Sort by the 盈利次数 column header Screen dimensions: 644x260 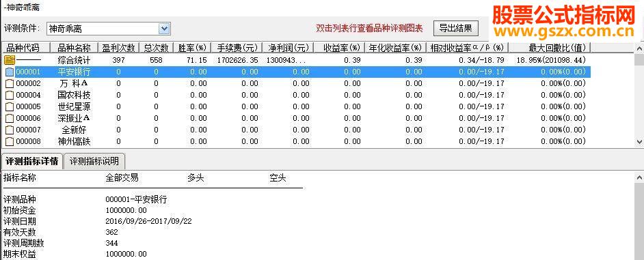(119, 48)
